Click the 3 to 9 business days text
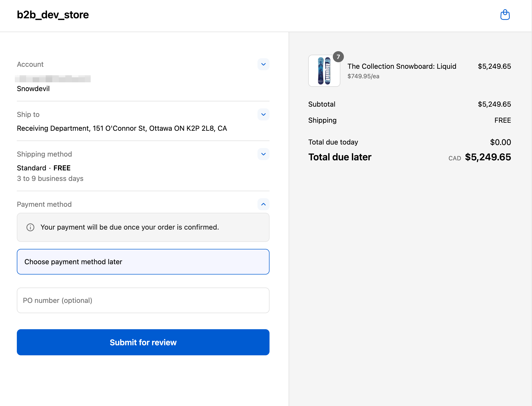Image resolution: width=532 pixels, height=406 pixels. [50, 178]
